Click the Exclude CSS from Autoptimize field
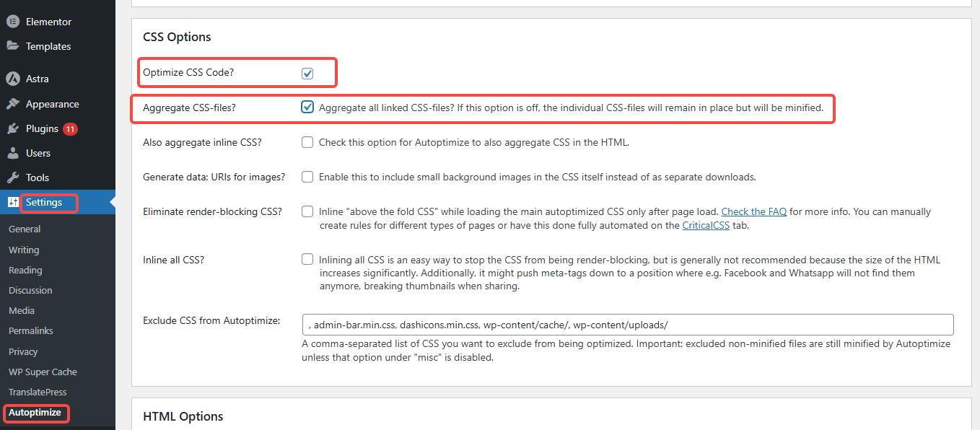The width and height of the screenshot is (980, 430). [628, 325]
